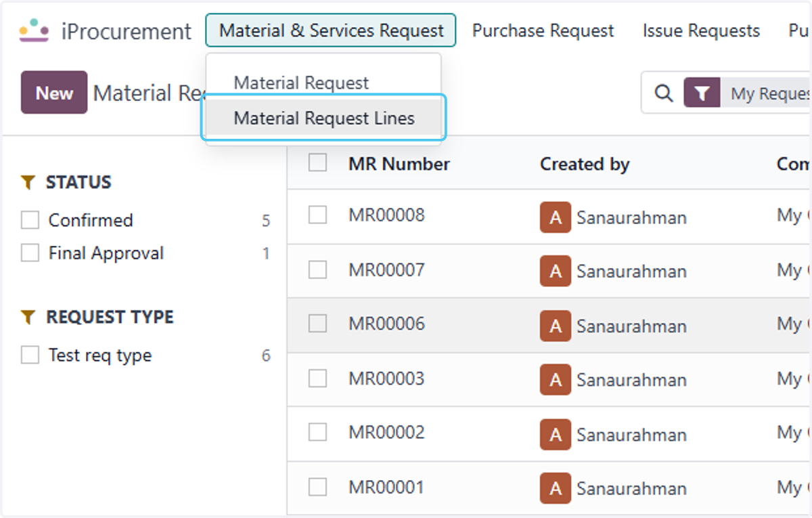The width and height of the screenshot is (812, 518).
Task: Click the search magnifier icon
Action: click(664, 93)
